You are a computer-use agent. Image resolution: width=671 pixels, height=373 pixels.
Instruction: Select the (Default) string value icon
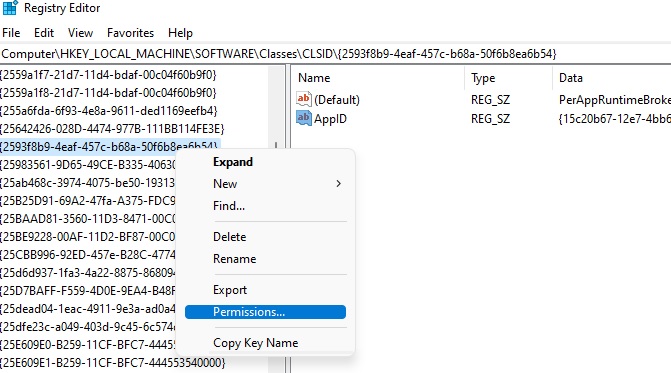pos(303,99)
